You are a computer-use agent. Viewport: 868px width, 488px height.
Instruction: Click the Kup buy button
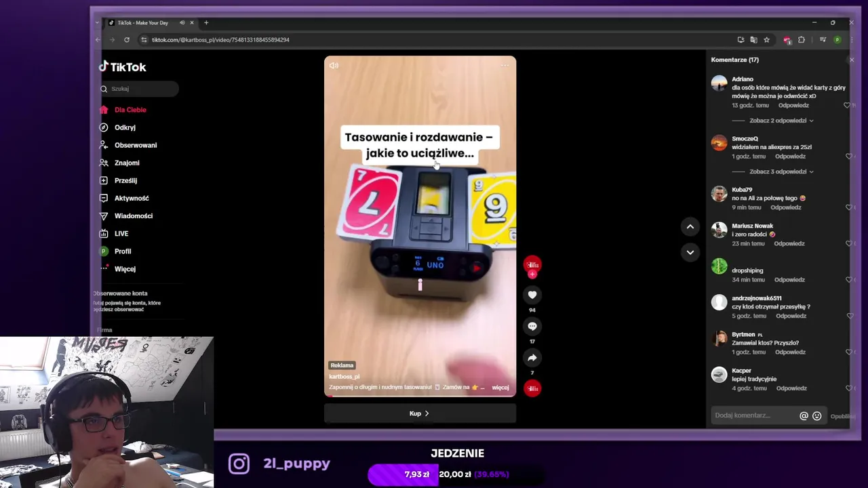420,413
